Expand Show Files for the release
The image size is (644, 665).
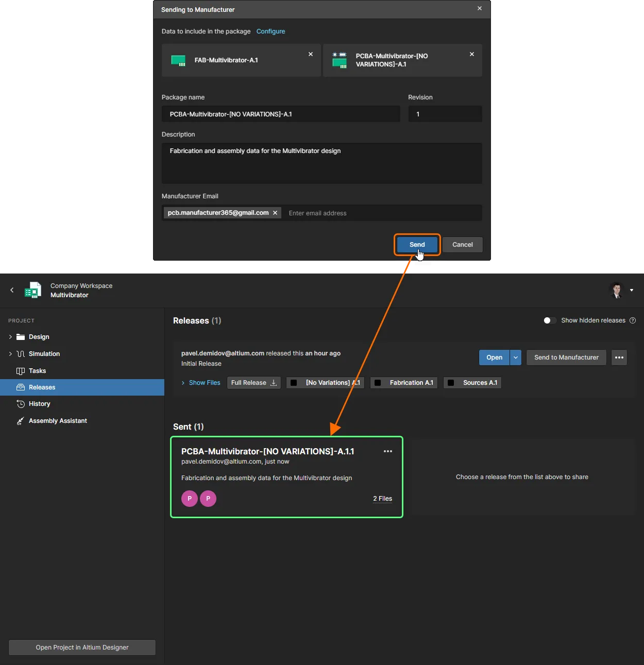coord(201,383)
